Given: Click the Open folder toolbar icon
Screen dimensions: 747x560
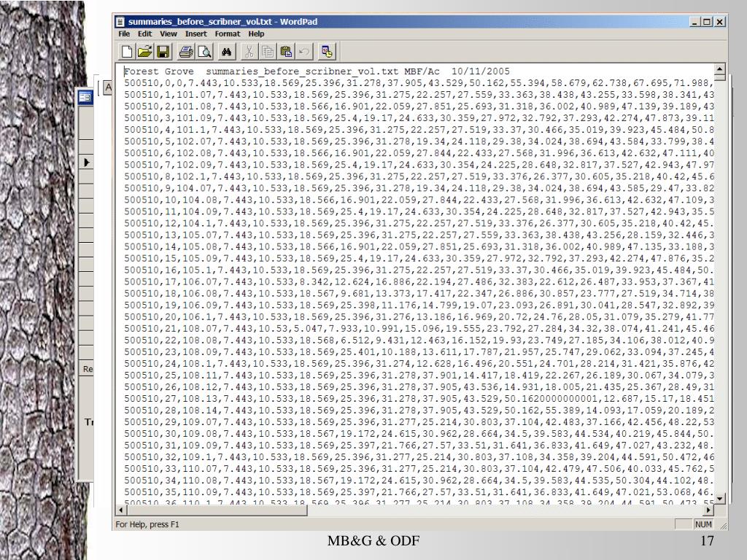Looking at the screenshot, I should coord(145,52).
